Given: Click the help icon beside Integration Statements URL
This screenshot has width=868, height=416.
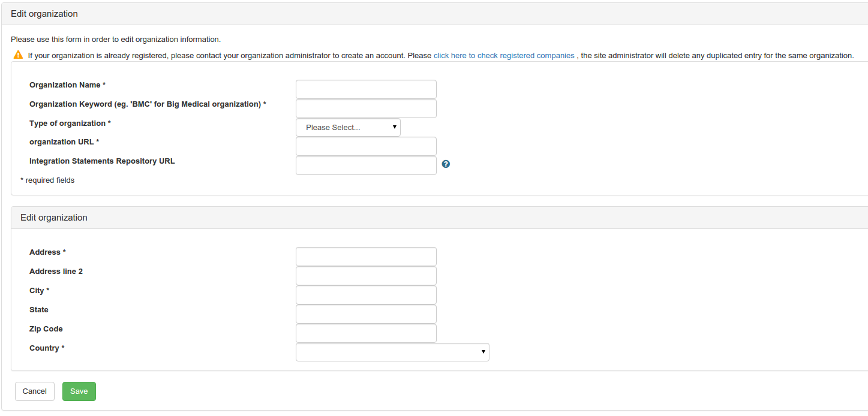Looking at the screenshot, I should point(446,164).
